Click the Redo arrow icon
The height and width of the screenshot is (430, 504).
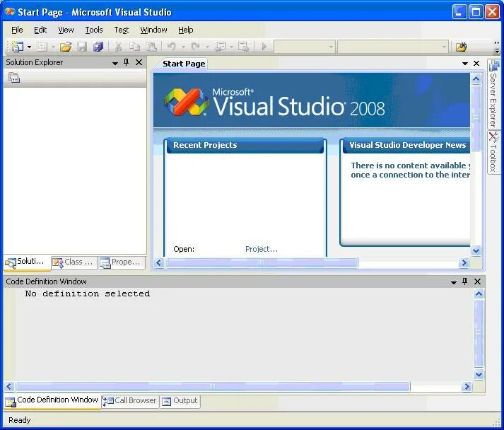point(195,47)
